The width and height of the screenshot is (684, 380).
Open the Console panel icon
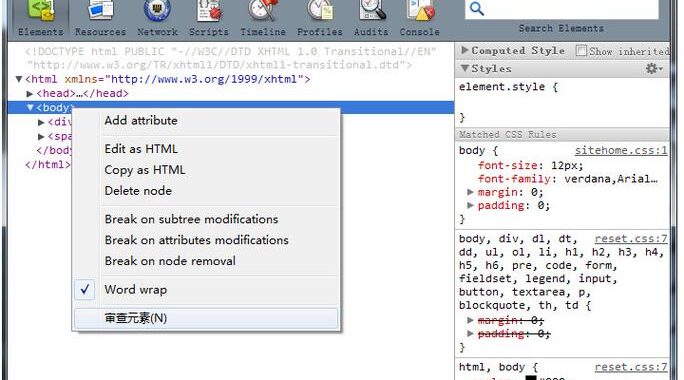(x=420, y=11)
